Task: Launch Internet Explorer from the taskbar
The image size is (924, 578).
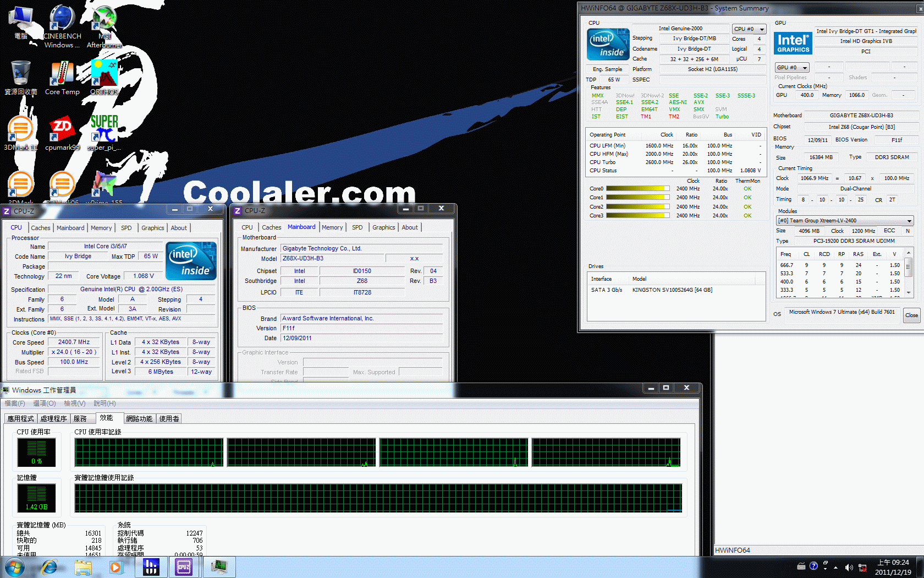Action: pos(50,567)
